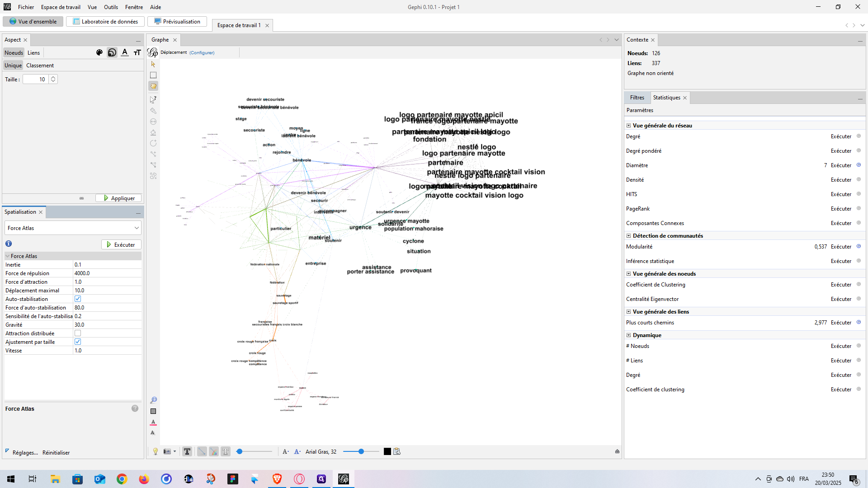Run layout with Exécuter button
This screenshot has height=488, width=868.
[x=121, y=244]
